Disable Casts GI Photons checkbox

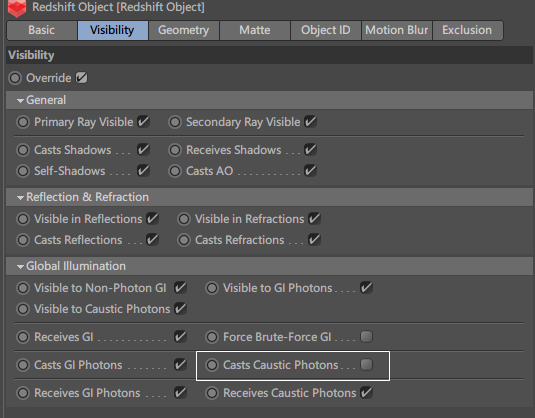point(180,365)
